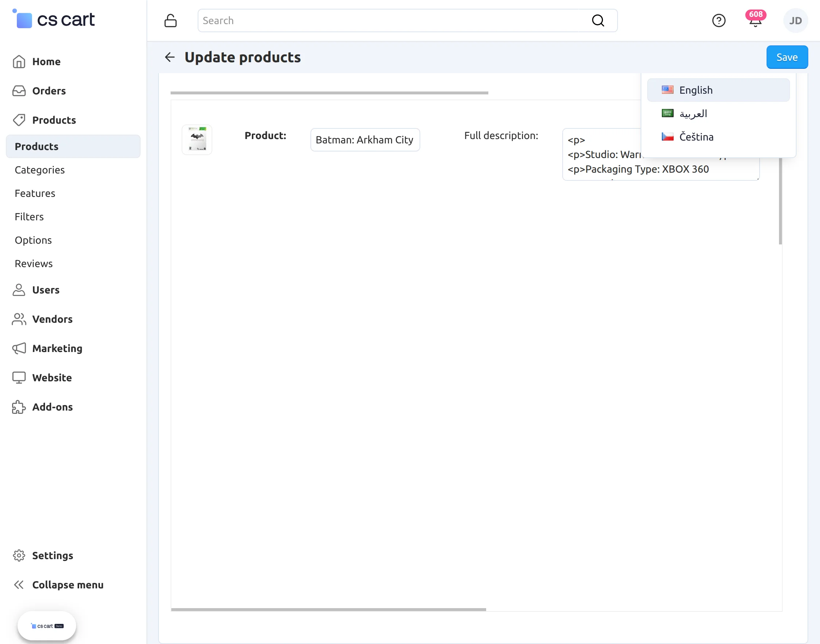820x644 pixels.
Task: Click the Vendors people icon
Action: (19, 319)
